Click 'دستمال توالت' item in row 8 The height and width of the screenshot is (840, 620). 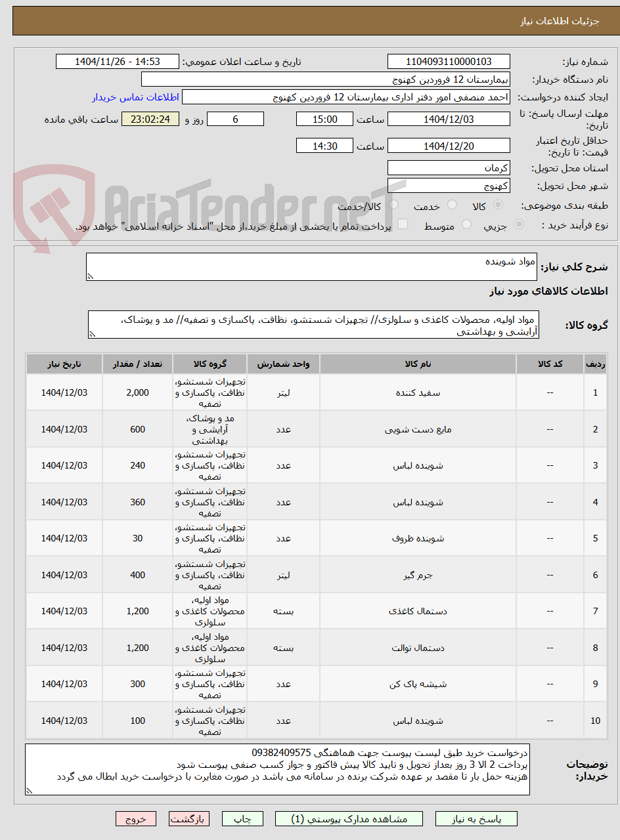coord(418,648)
